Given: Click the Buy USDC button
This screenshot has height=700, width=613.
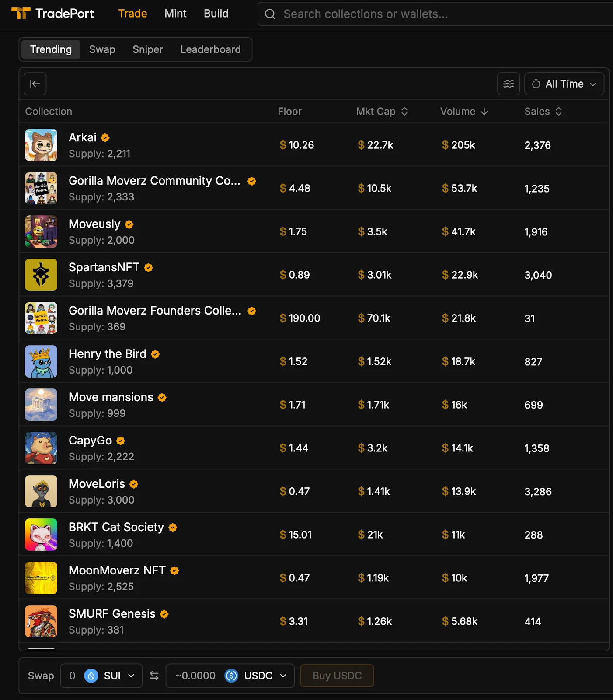Looking at the screenshot, I should tap(337, 675).
